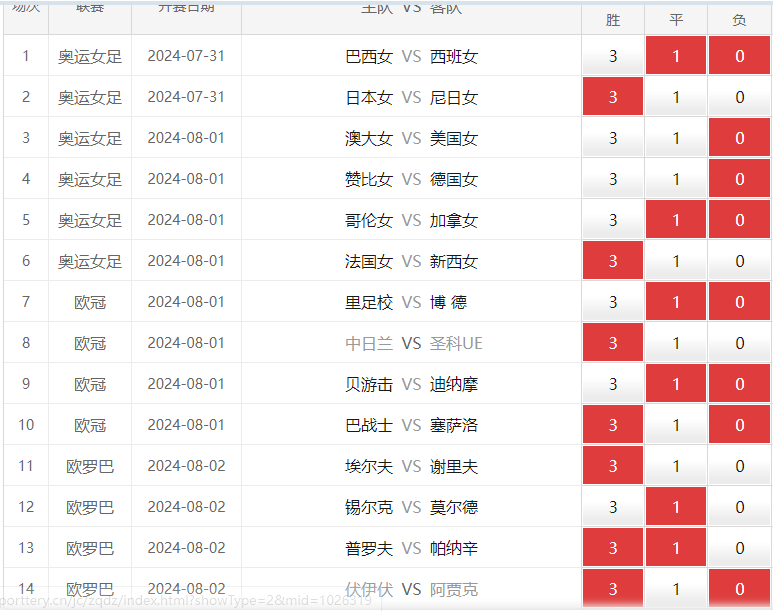Select draw option 1 for 中日兰 VS 圣科UE
Image resolution: width=773 pixels, height=612 pixels.
coord(676,342)
